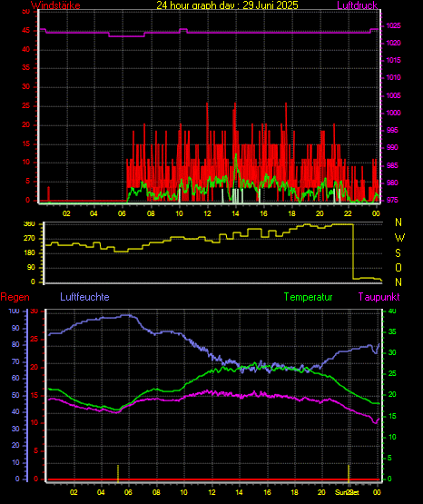Click the magenta Taupunkt legend label
The height and width of the screenshot is (504, 423).
click(x=379, y=297)
